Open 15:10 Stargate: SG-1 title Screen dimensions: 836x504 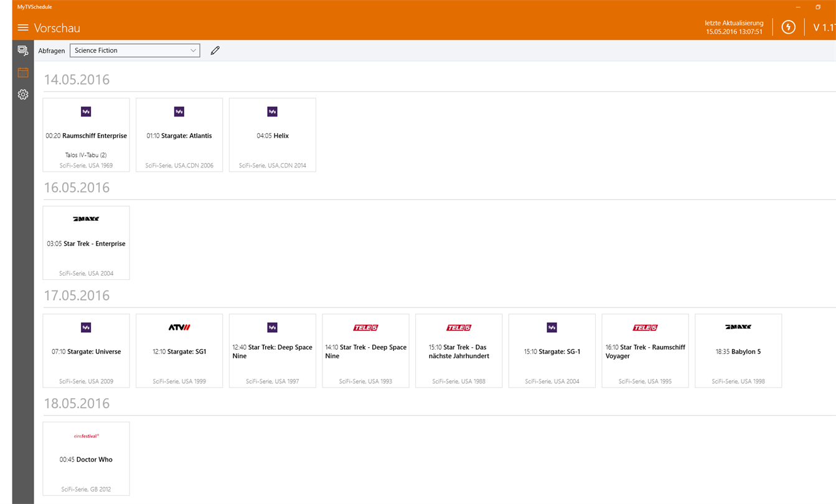click(552, 352)
